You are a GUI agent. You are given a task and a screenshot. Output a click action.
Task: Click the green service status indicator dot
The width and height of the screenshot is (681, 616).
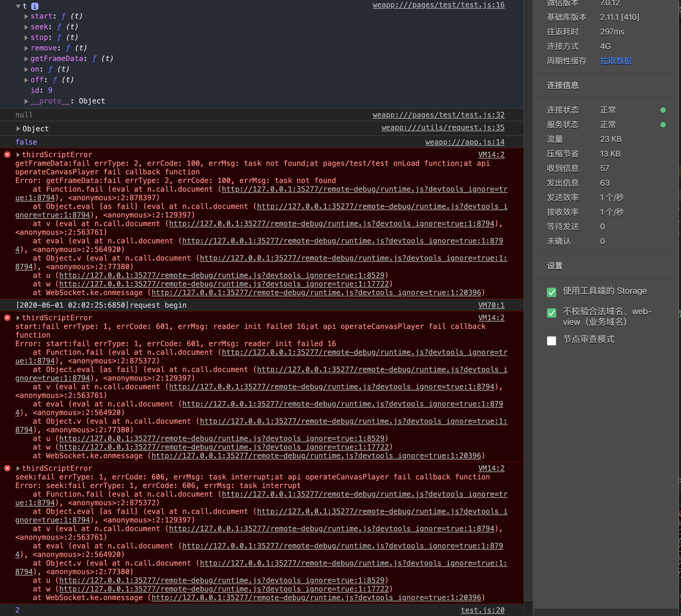663,125
